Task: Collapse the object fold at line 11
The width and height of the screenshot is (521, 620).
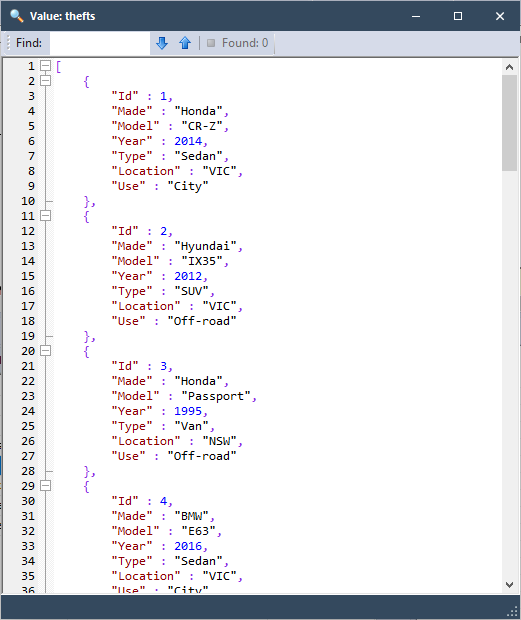Action: (46, 216)
